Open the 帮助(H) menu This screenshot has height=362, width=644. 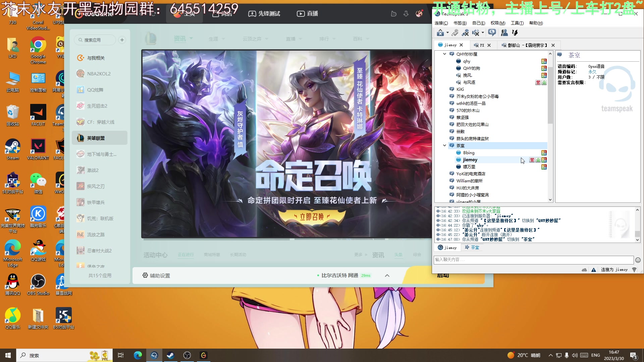pos(536,23)
